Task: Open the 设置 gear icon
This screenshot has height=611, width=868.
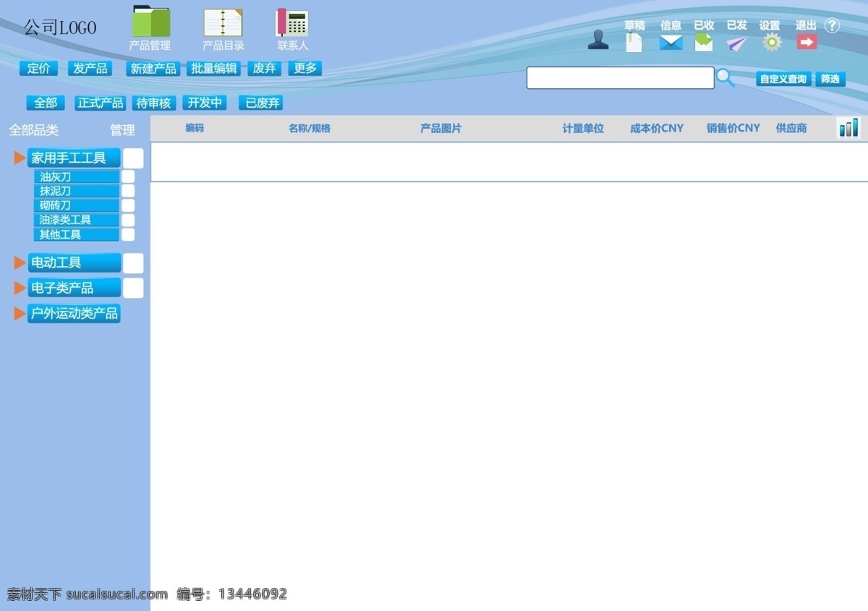Action: (x=773, y=42)
